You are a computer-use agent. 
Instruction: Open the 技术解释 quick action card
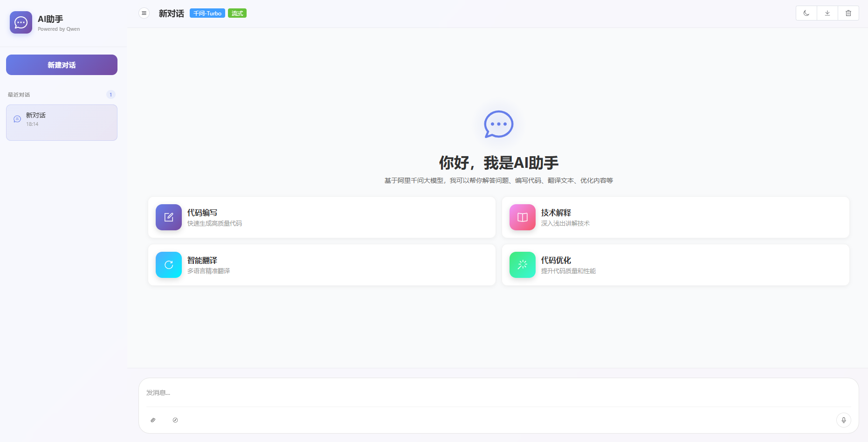[x=675, y=217]
